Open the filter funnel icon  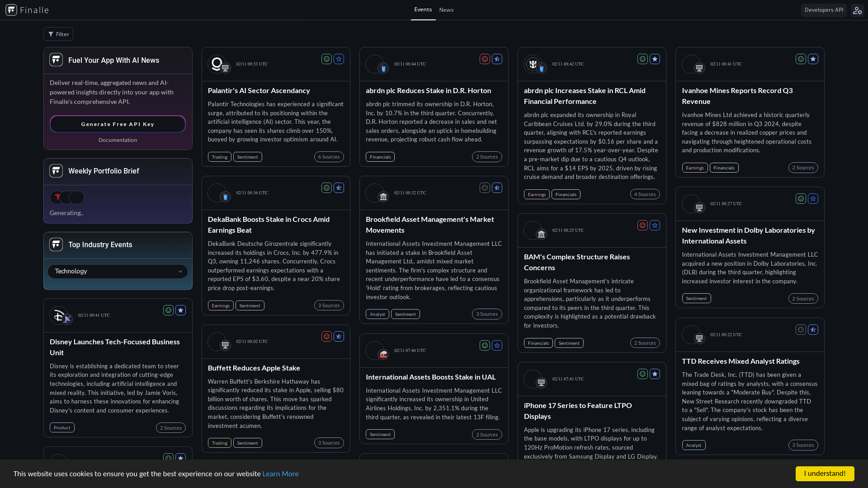pyautogui.click(x=51, y=34)
